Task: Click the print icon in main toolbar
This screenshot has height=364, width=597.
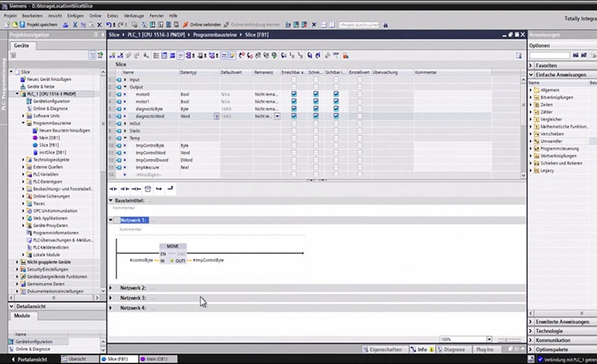Action: click(65, 25)
